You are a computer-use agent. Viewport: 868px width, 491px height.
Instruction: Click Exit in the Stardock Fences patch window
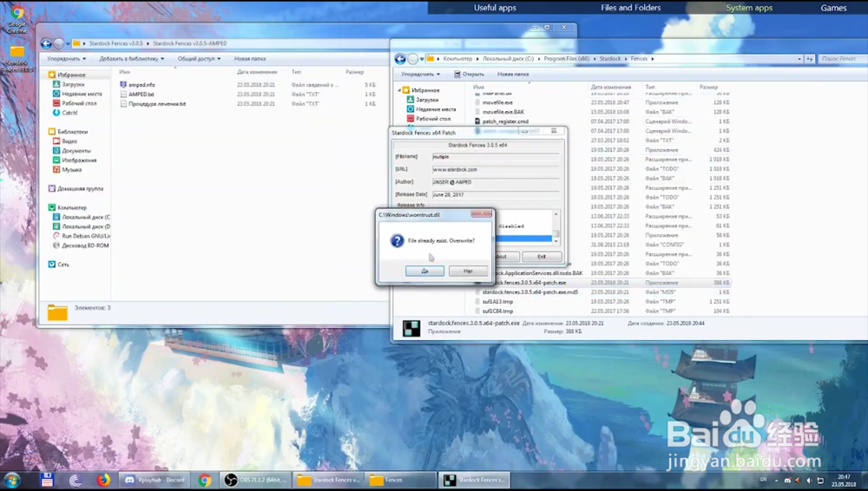(542, 256)
